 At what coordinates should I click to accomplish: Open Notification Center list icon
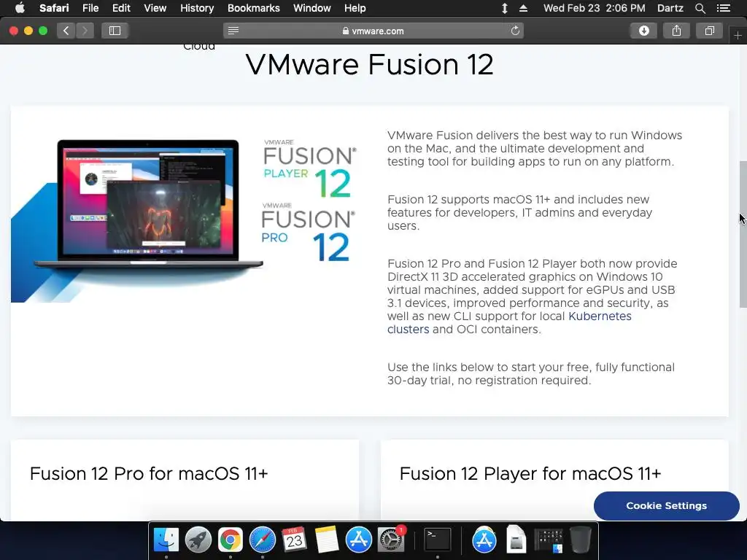click(724, 8)
